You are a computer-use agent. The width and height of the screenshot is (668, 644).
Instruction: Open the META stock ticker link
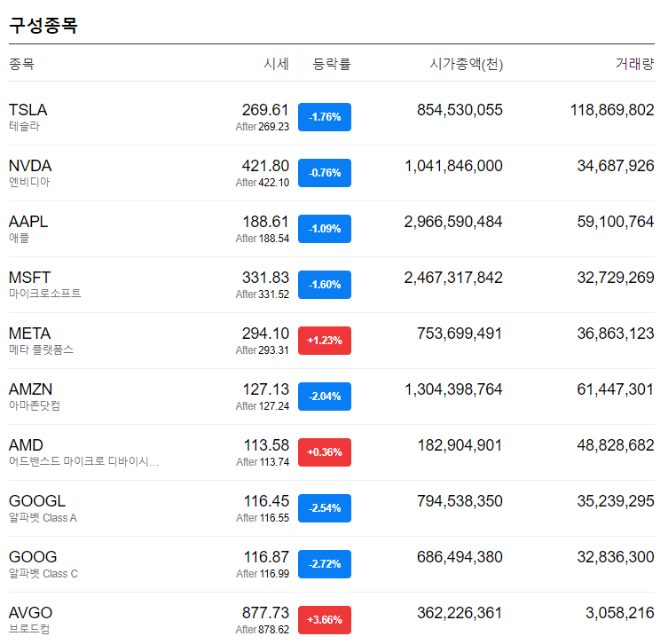coord(30,333)
